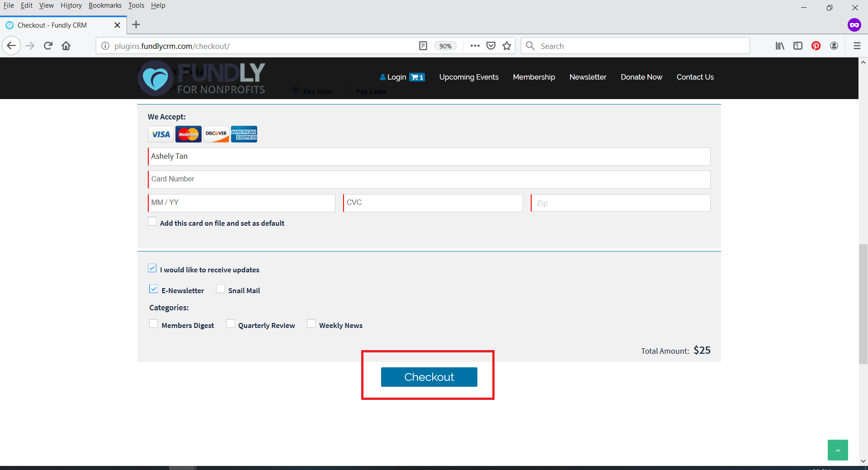Open the Help menu
The image size is (868, 470).
158,5
